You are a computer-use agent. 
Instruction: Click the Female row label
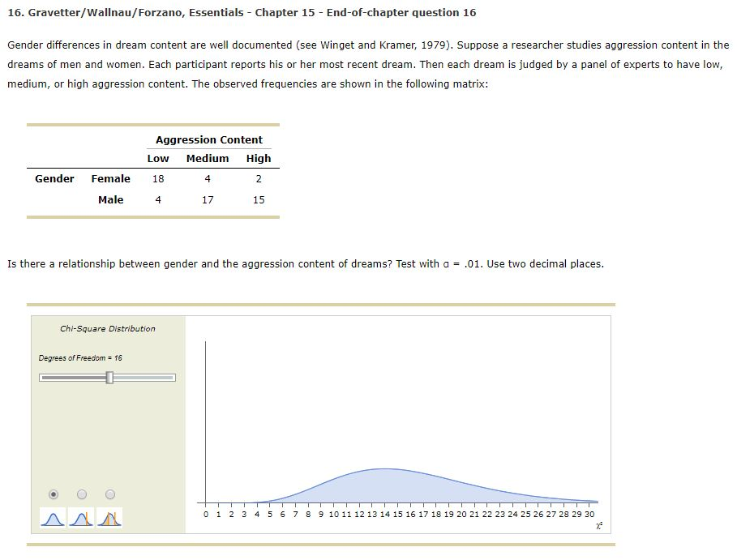(x=110, y=179)
